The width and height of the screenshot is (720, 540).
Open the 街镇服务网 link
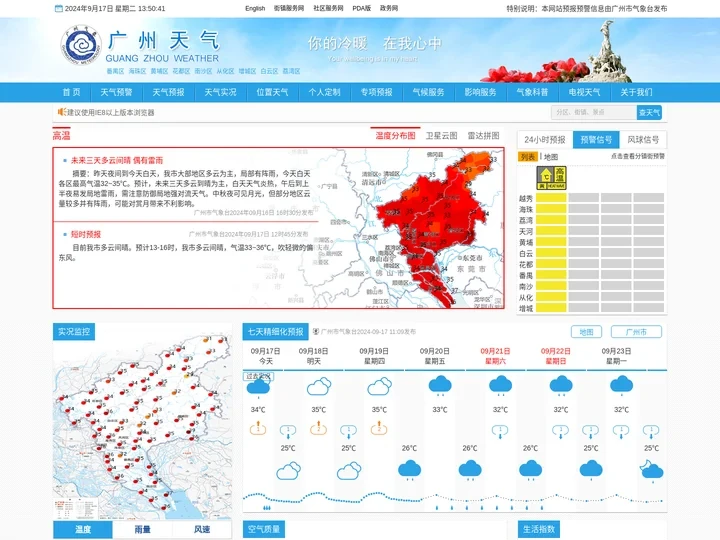[289, 8]
